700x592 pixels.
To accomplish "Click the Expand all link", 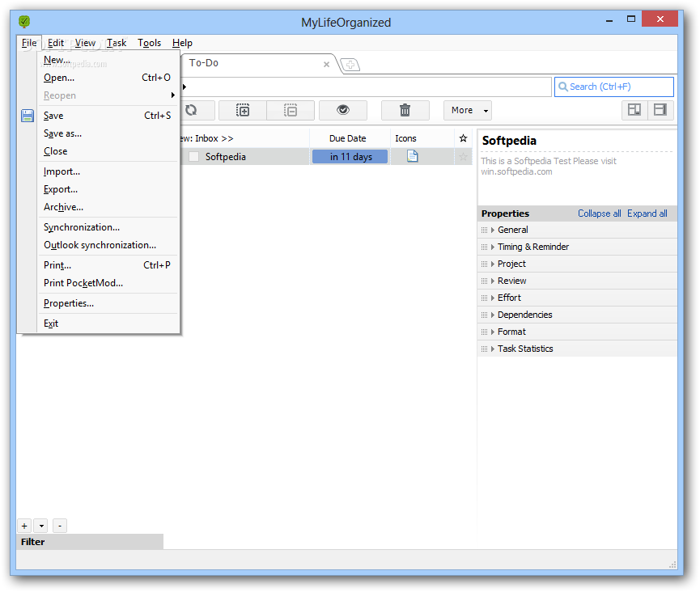I will tap(647, 214).
